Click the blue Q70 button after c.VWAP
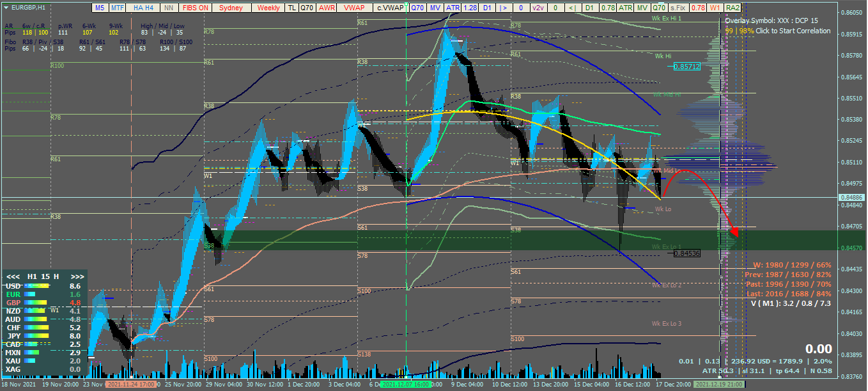This screenshot has width=868, height=391. [418, 8]
